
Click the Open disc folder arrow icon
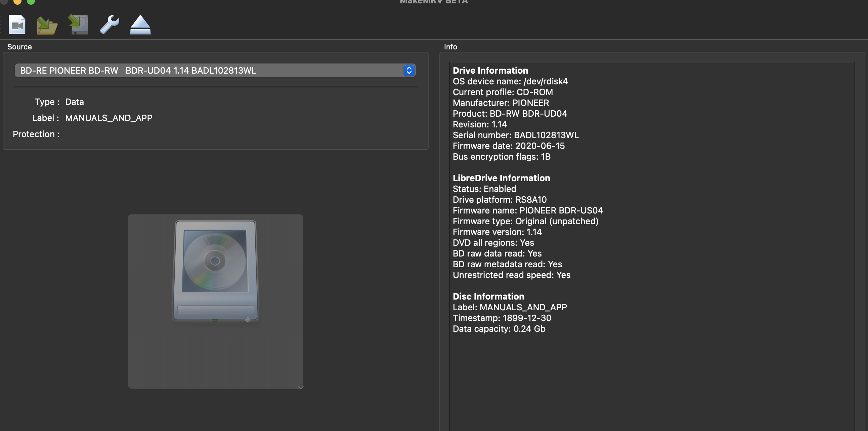(47, 25)
